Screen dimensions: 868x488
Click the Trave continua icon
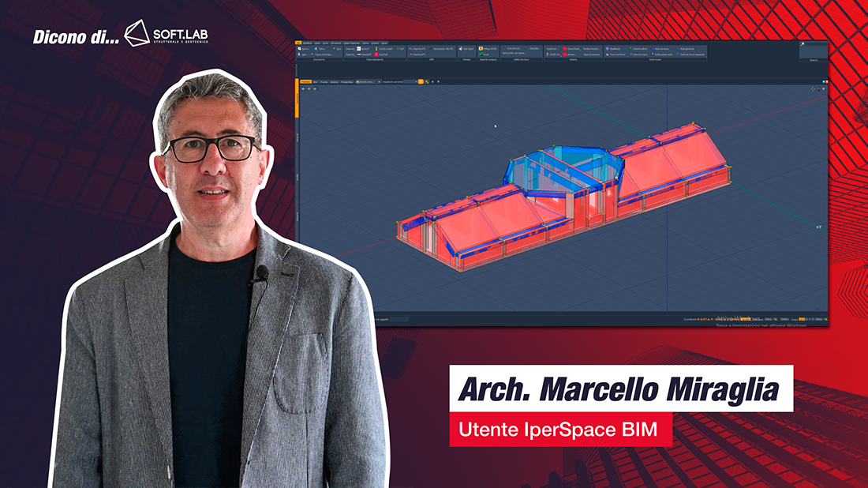coord(608,54)
